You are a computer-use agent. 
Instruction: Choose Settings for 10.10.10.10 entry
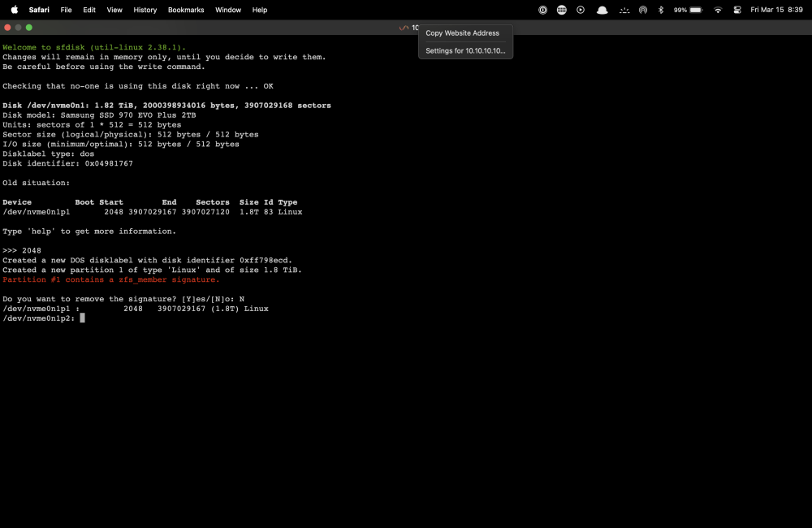pyautogui.click(x=465, y=51)
